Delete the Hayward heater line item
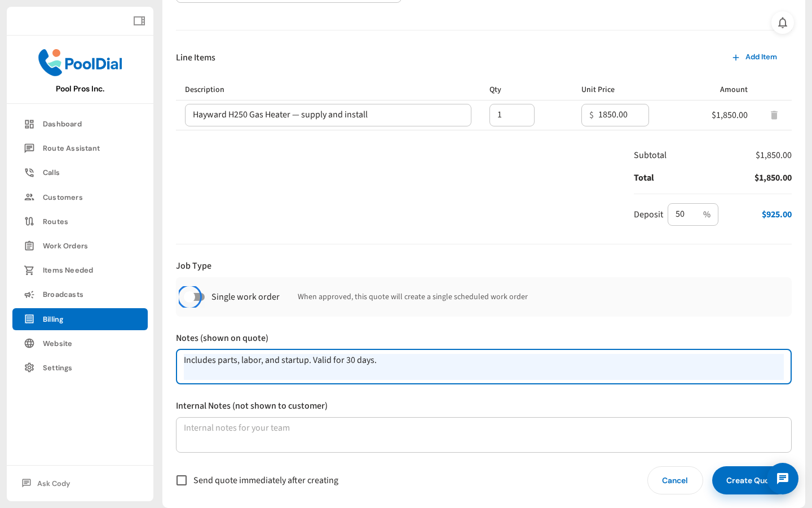The image size is (812, 508). tap(774, 115)
